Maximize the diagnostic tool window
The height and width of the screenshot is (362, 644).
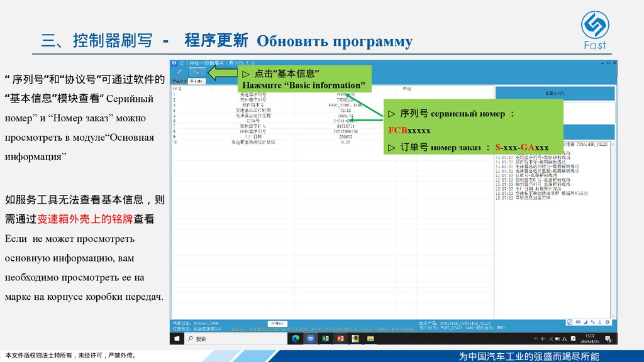pos(608,63)
